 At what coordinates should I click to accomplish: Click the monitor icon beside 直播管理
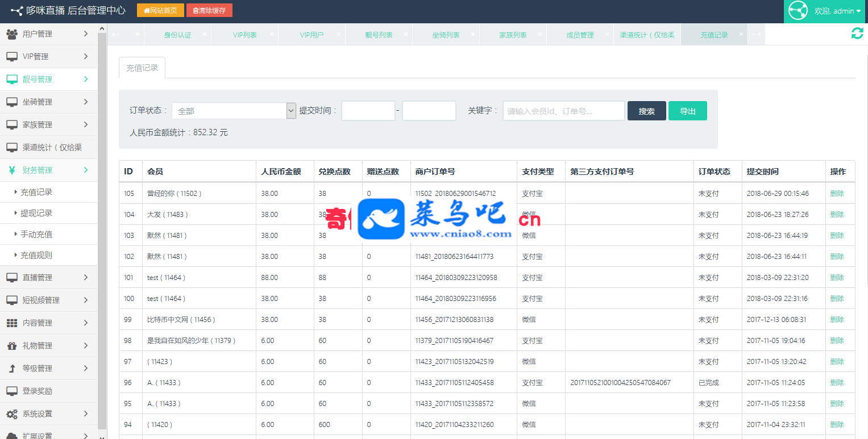(11, 278)
